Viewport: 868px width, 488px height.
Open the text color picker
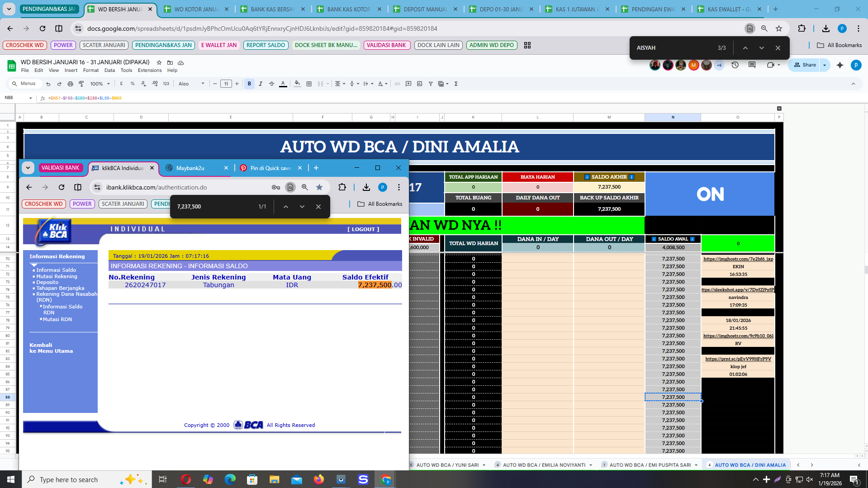[x=283, y=84]
